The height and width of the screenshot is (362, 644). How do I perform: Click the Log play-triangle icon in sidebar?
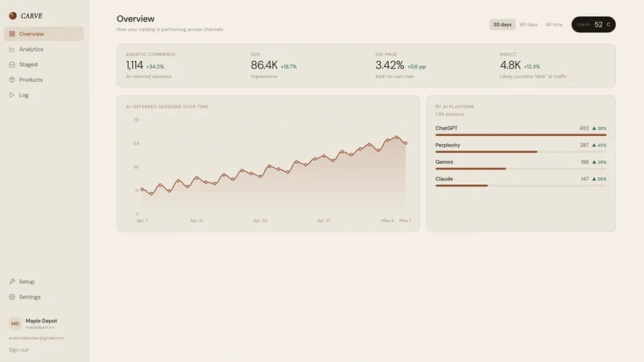12,95
